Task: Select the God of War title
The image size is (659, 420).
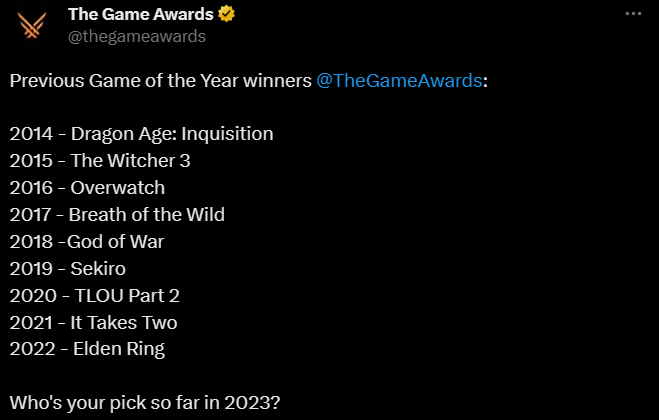Action: click(116, 242)
